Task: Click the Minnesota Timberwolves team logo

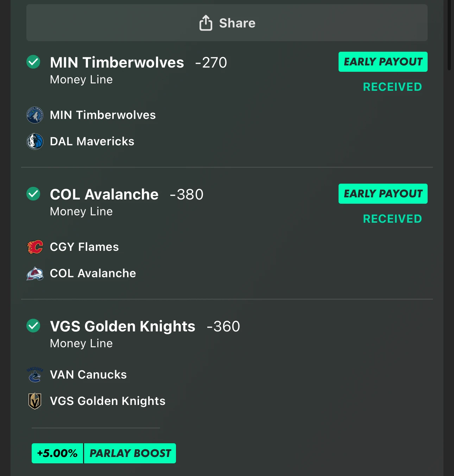Action: pos(35,115)
